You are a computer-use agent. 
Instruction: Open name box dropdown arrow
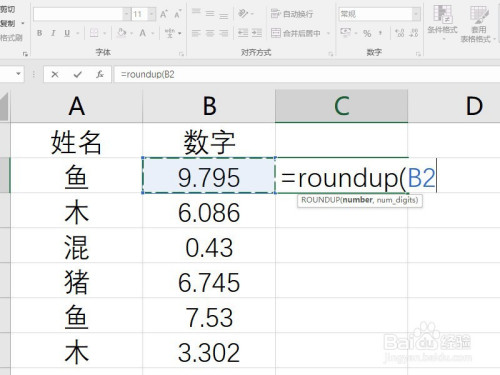[x=18, y=74]
